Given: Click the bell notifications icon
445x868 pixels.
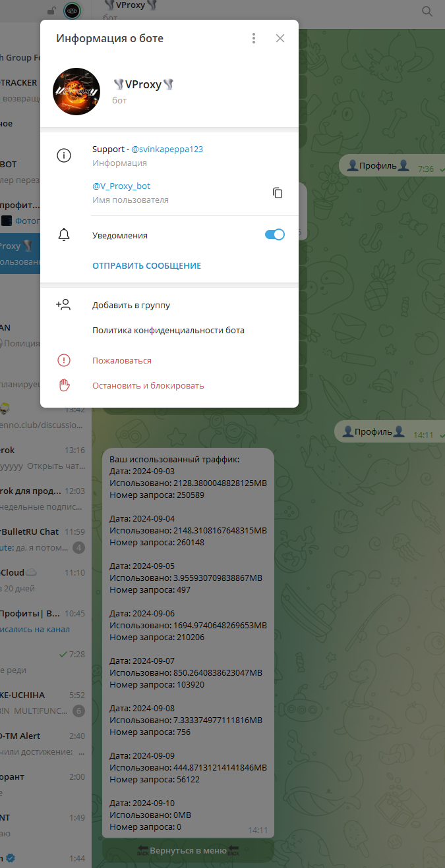Looking at the screenshot, I should click(x=64, y=235).
